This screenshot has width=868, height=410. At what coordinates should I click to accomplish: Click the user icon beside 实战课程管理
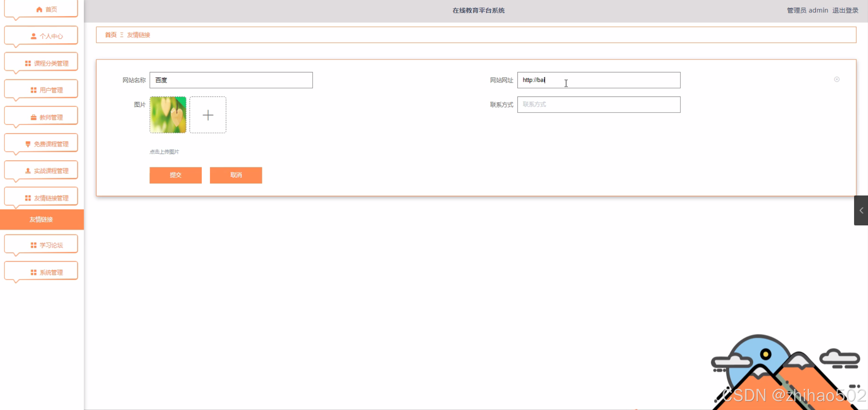tap(28, 171)
